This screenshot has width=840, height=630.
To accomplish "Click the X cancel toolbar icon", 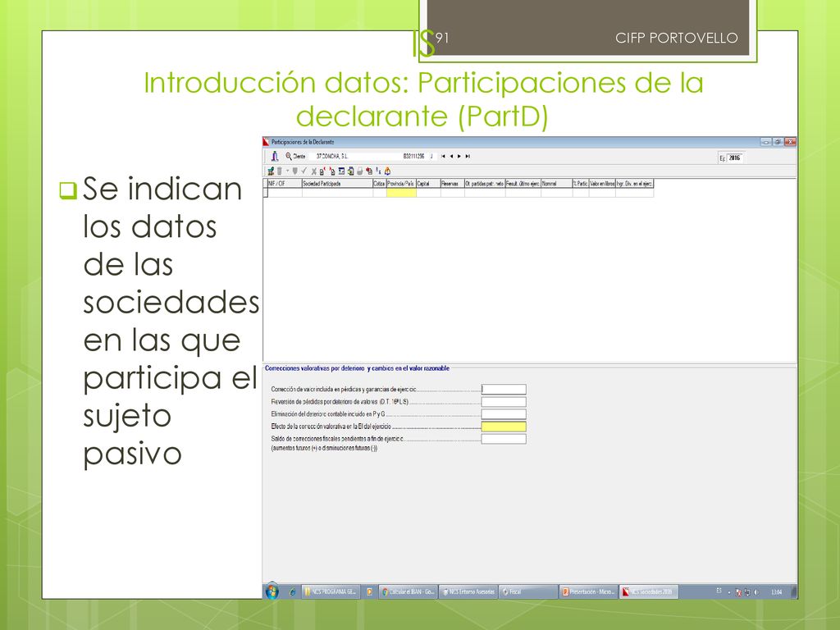I will click(x=314, y=171).
